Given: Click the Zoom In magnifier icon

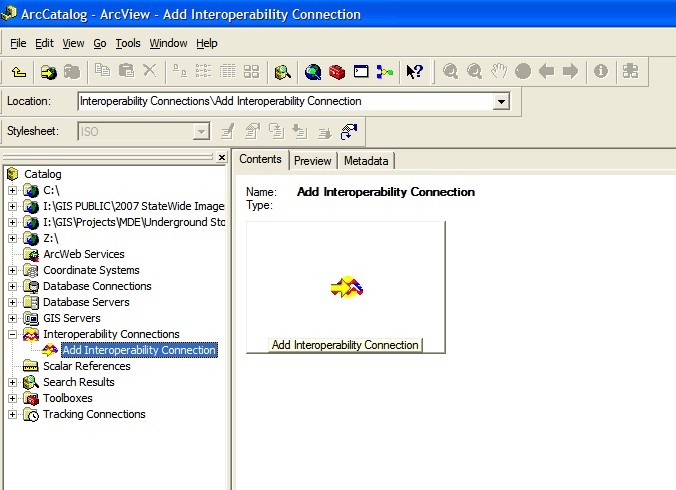Looking at the screenshot, I should pyautogui.click(x=451, y=71).
